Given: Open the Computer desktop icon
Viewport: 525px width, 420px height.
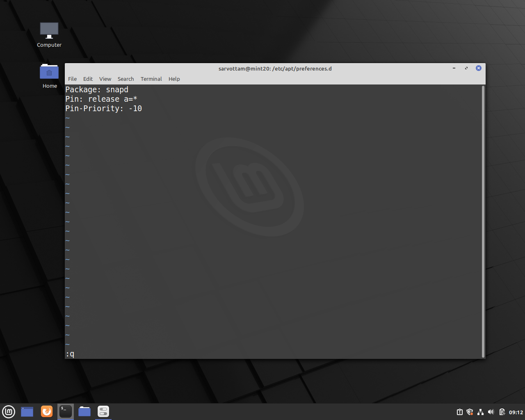Looking at the screenshot, I should [x=49, y=30].
